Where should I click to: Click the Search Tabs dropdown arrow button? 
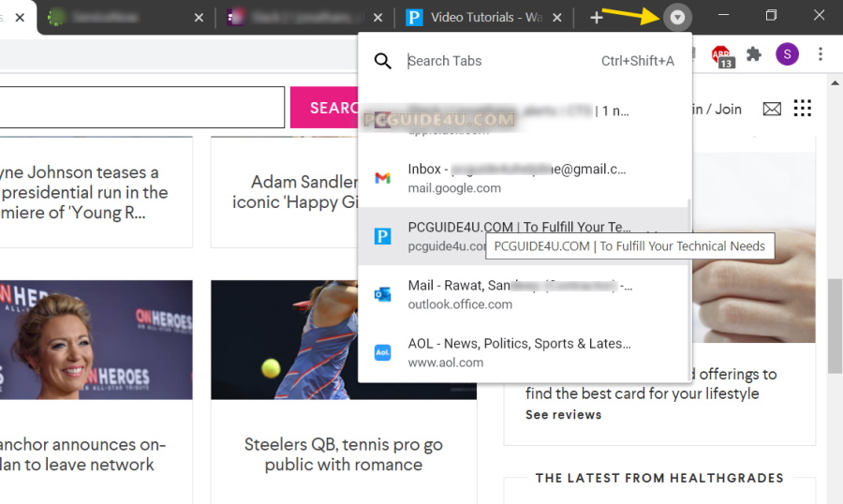pos(677,17)
